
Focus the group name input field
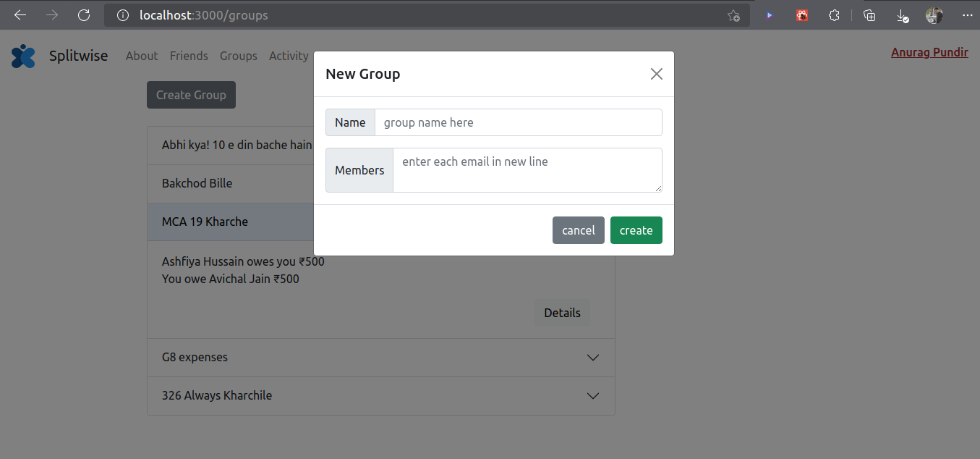coord(518,122)
